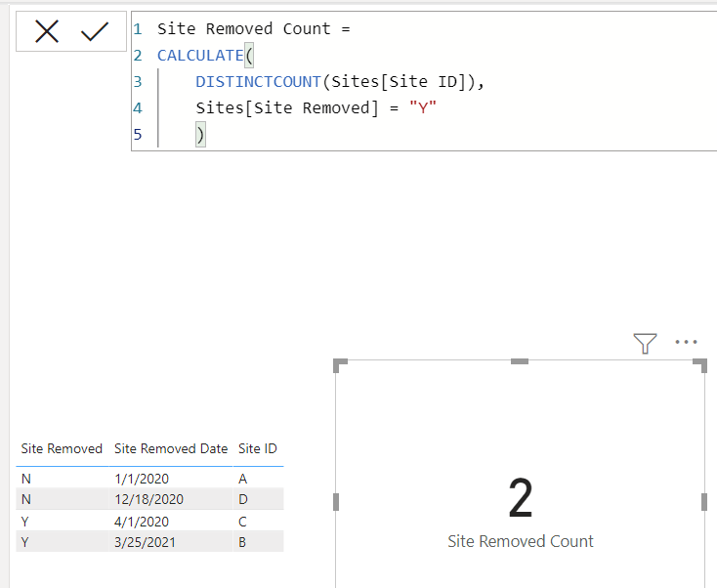Click the Site Removed Count card label
This screenshot has width=717, height=588.
pyautogui.click(x=521, y=541)
